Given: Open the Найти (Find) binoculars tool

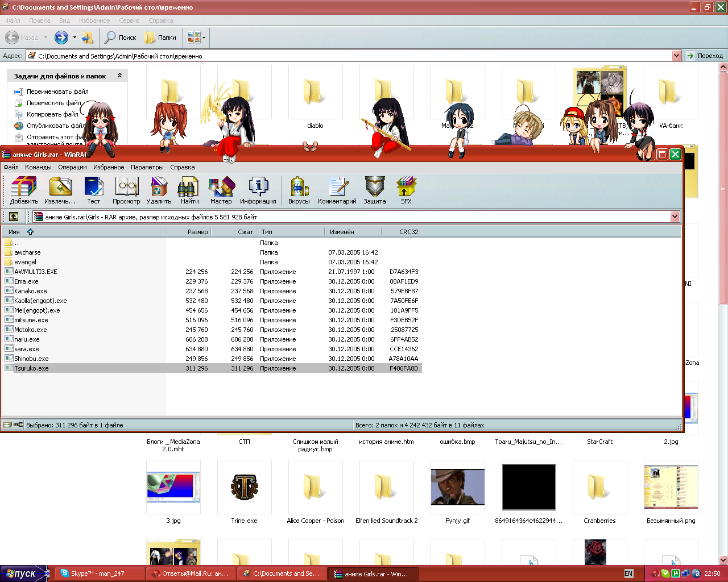Looking at the screenshot, I should (x=189, y=190).
